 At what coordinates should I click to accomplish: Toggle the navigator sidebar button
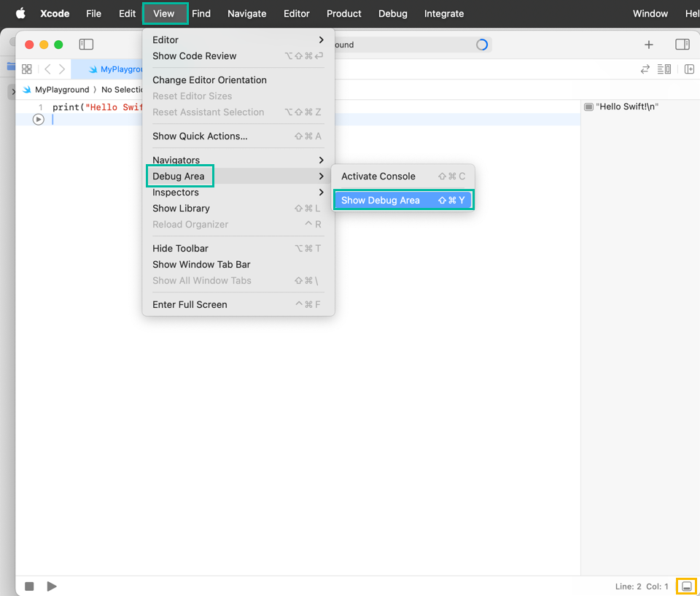[86, 44]
